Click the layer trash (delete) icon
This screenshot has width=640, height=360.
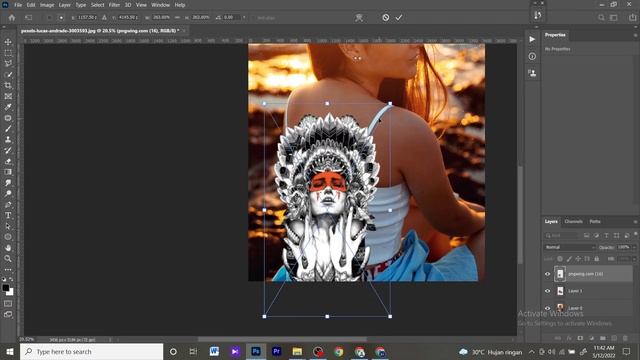(x=625, y=338)
